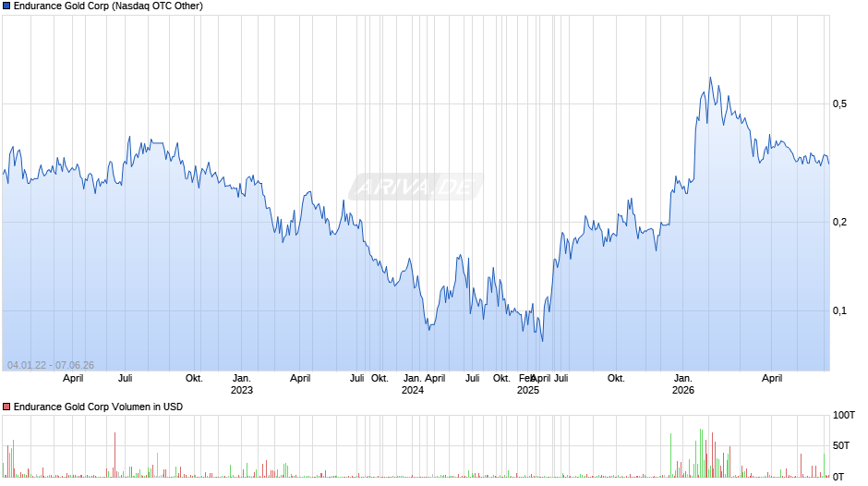This screenshot has width=868, height=486.
Task: Click the lowest price point in spring 2025
Action: click(x=543, y=340)
